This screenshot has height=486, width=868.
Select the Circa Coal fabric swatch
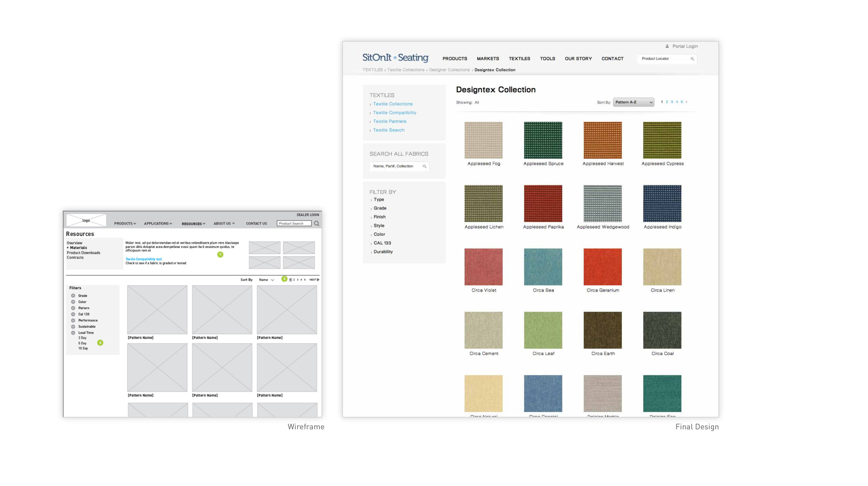[662, 330]
